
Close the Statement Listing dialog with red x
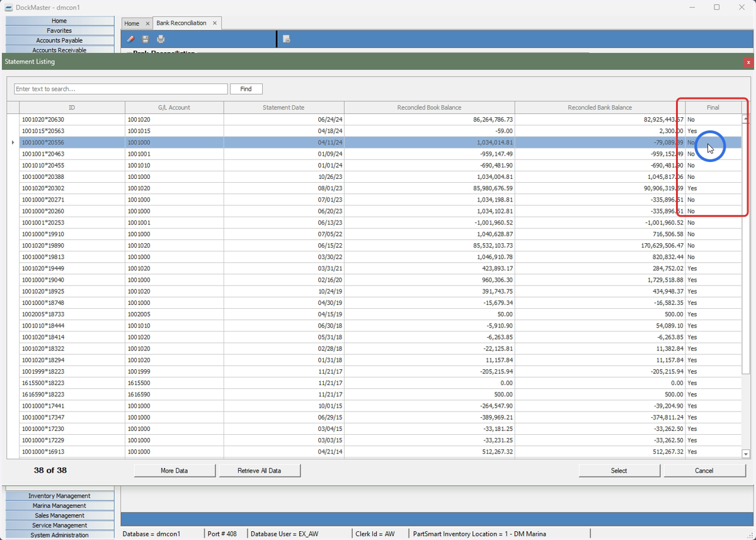pos(748,62)
